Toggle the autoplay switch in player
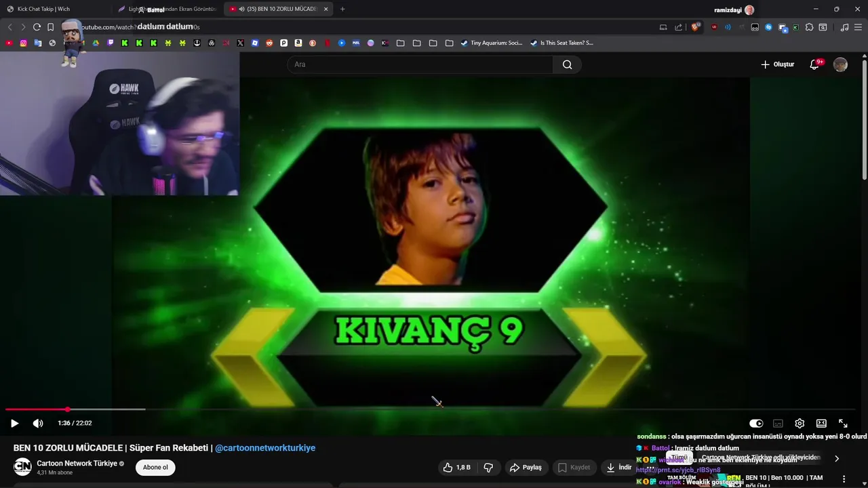868x488 pixels. click(756, 424)
